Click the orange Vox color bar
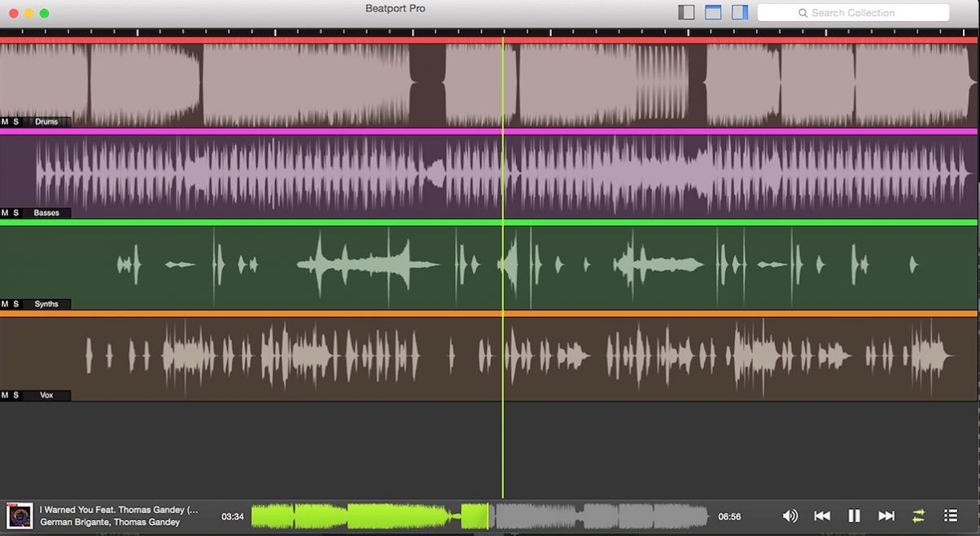 click(x=488, y=314)
